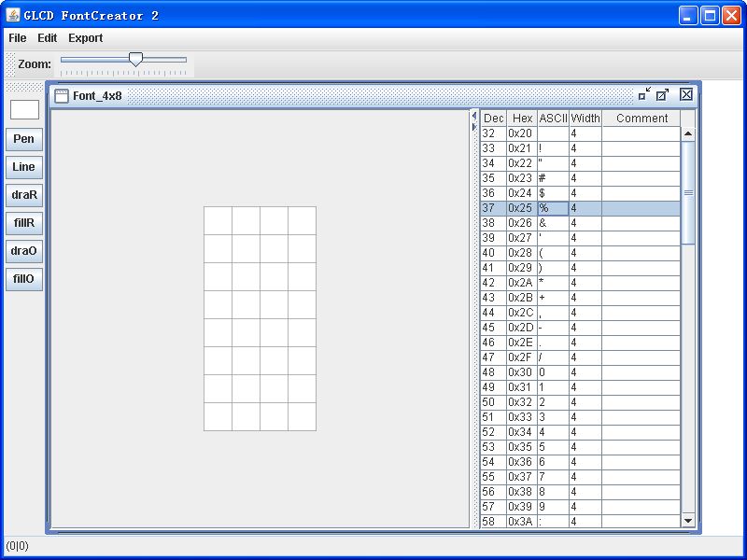Click the Dec column header
747x560 pixels.
tap(494, 119)
